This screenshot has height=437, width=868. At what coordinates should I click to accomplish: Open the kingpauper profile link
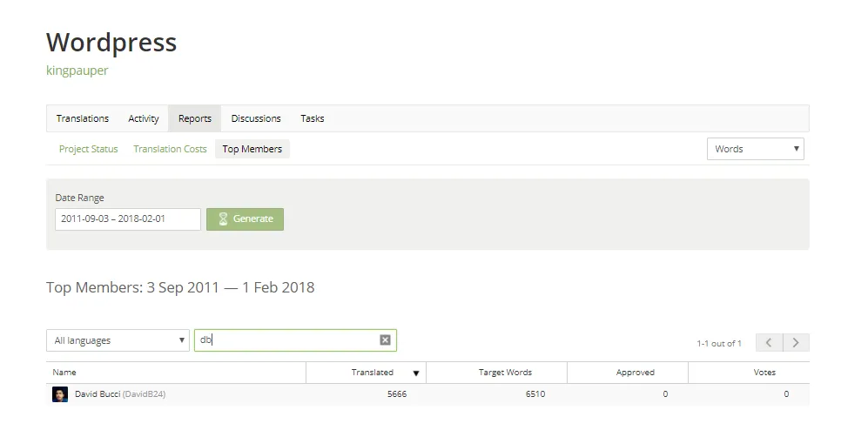coord(77,71)
